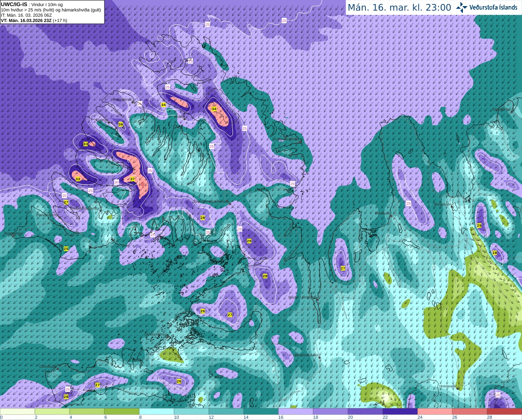522x420 pixels.
Task: Click the Reykir í Hrútafirði station label
Action: [x=303, y=297]
